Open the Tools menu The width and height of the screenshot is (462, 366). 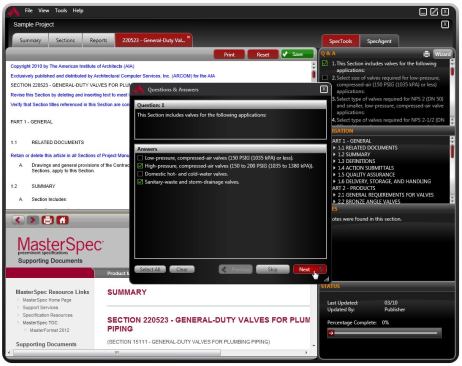point(61,11)
